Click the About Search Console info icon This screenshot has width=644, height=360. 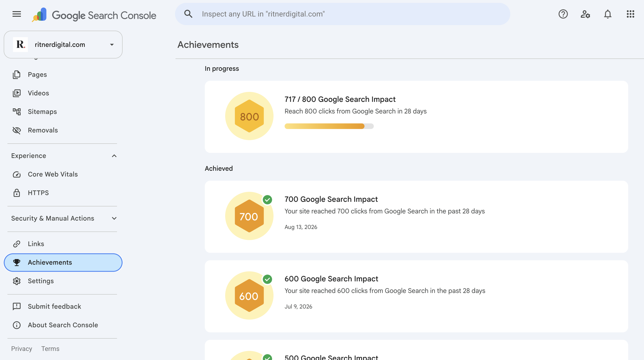[17, 325]
